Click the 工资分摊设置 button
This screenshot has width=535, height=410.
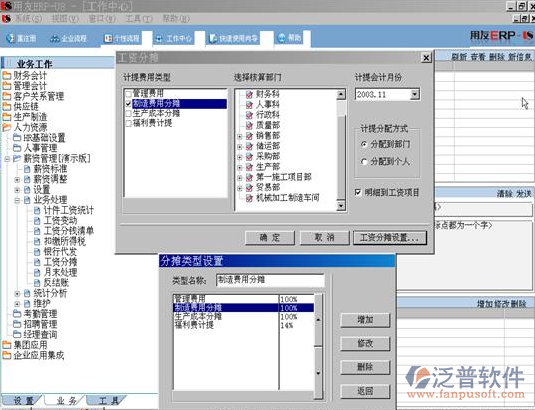390,237
